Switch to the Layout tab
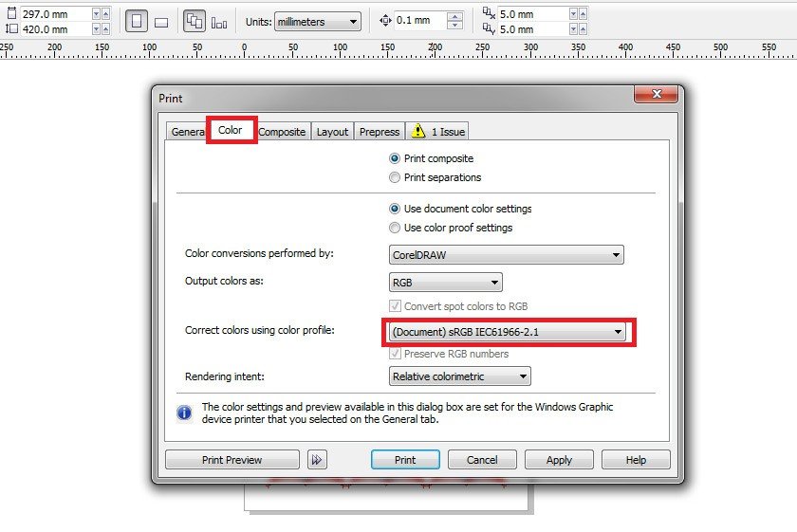The image size is (797, 532). pos(332,132)
